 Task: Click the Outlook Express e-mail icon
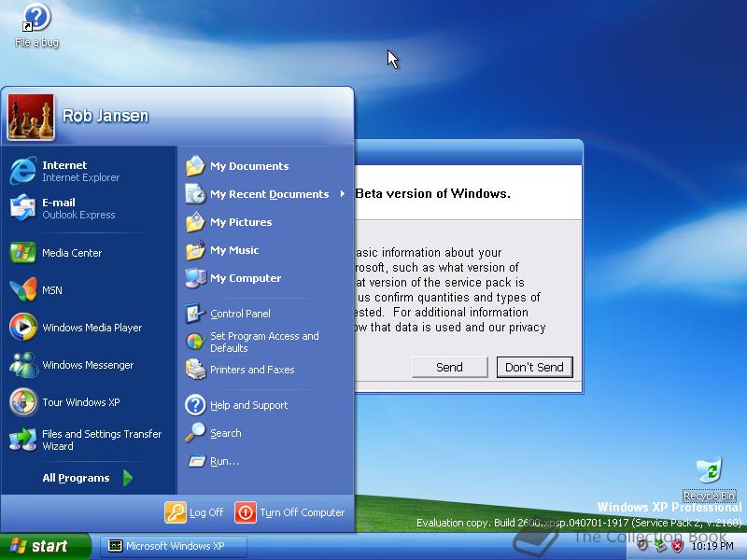[x=22, y=208]
